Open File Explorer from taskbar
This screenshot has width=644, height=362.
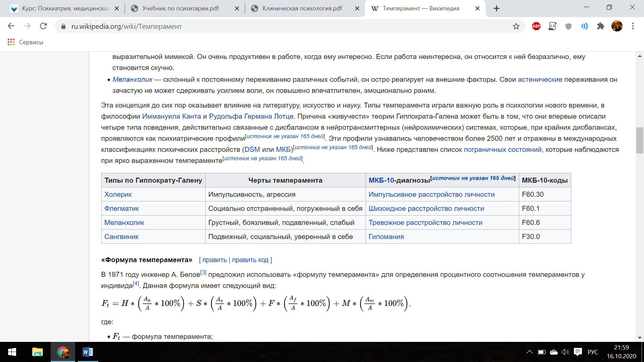37,352
